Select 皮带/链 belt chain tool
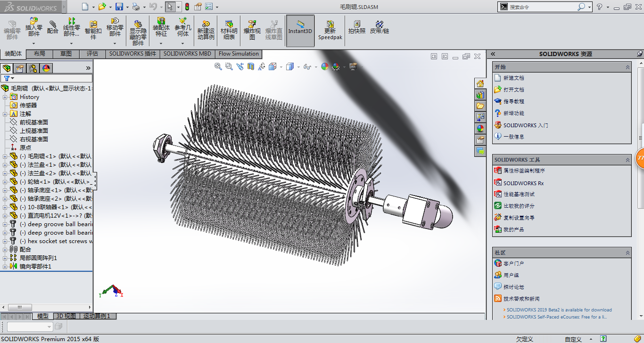The width and height of the screenshot is (644, 343). point(380,27)
